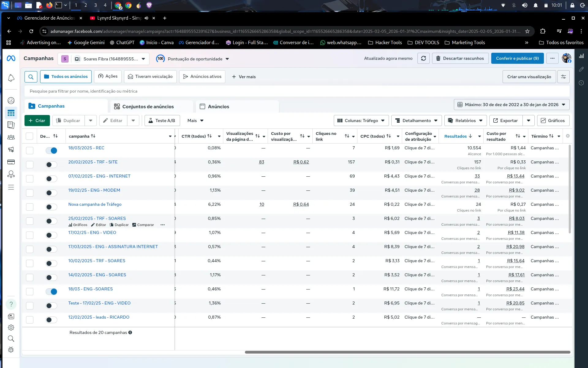Open the 07/02/2025 - ENG - INTERNET campaign link
Viewport: 588px width, 368px height.
[x=99, y=176]
